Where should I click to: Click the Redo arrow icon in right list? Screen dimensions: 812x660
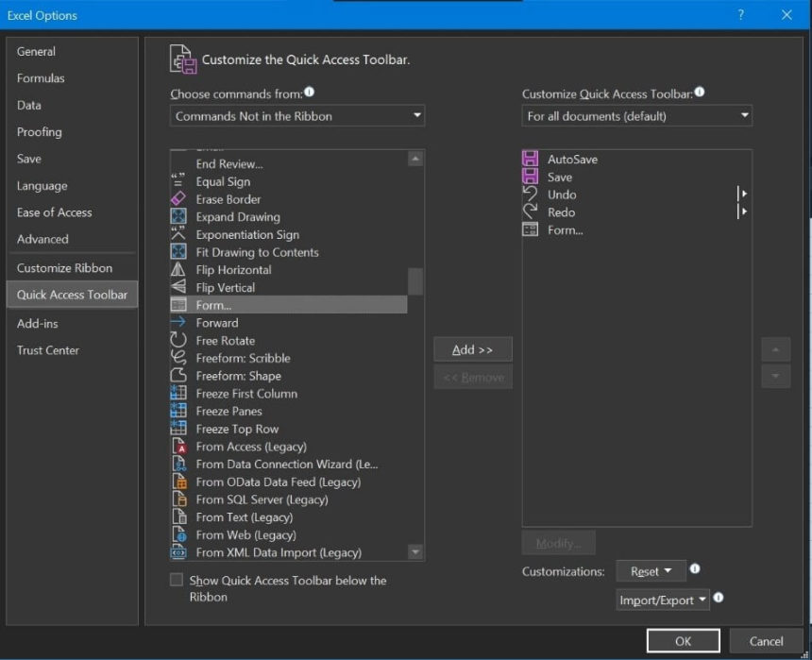(530, 212)
